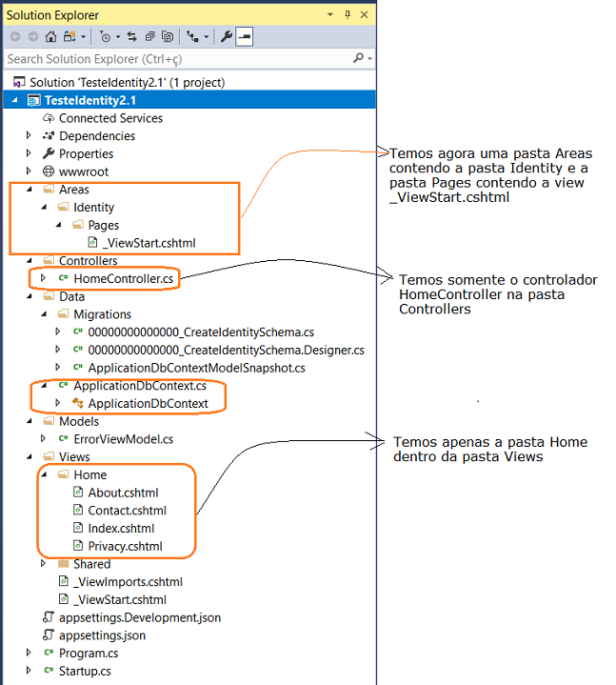
Task: Collapse the Pages folder
Action: (58, 225)
